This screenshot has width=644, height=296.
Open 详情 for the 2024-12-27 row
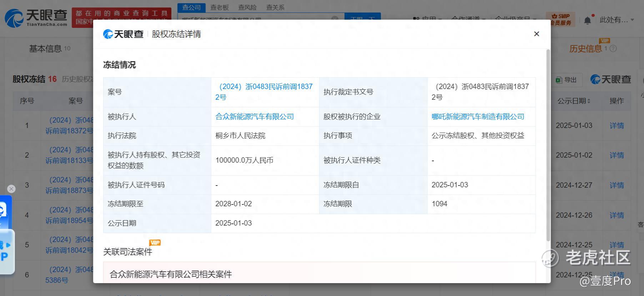click(x=617, y=185)
